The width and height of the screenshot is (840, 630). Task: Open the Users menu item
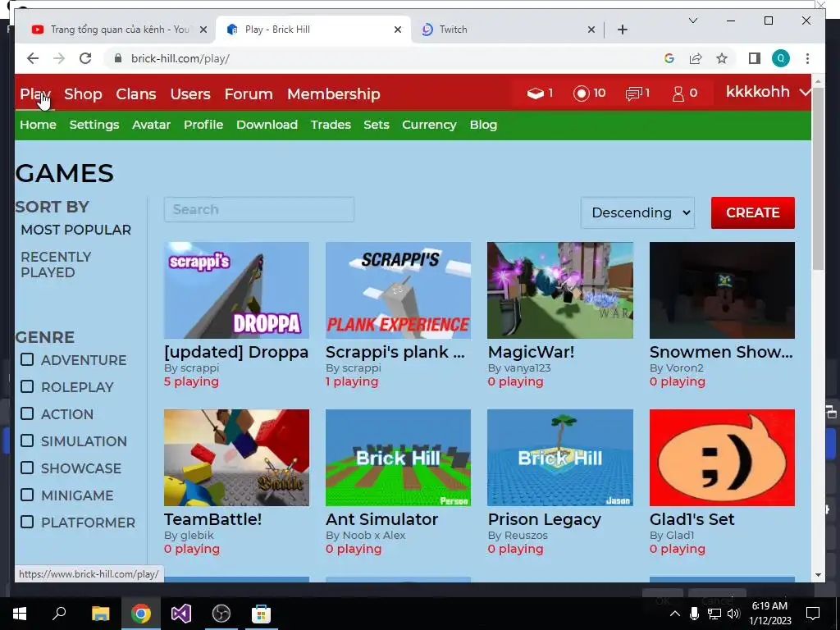click(x=190, y=94)
